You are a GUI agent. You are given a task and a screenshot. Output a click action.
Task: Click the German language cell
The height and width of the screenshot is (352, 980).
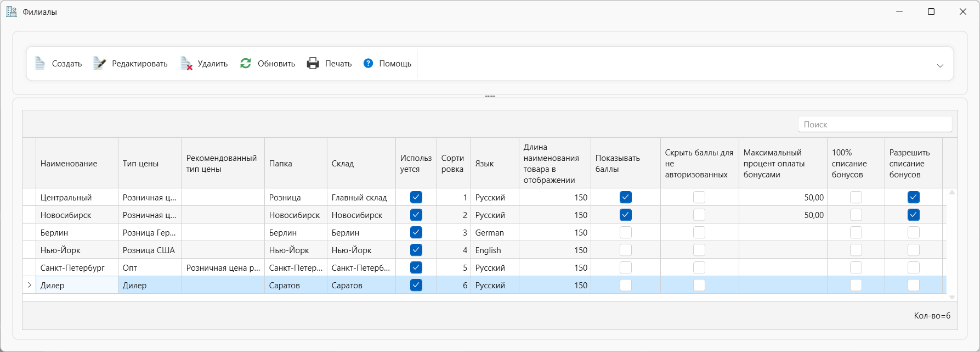tap(495, 232)
